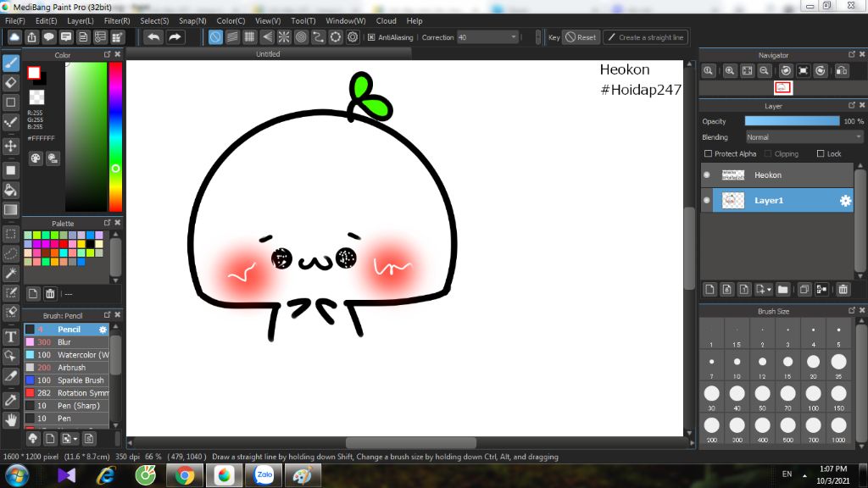This screenshot has width=868, height=488.
Task: Zoom in using Navigator magnifier plus
Action: point(730,70)
